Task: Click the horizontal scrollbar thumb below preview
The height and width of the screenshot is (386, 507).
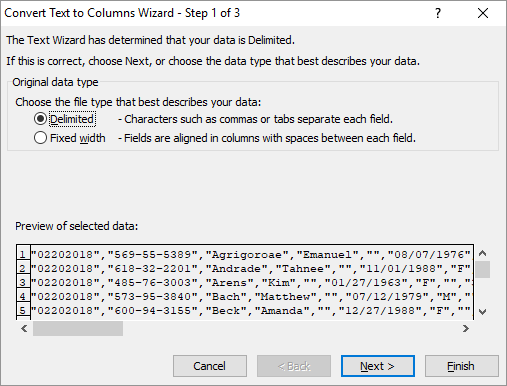Action: 78,329
